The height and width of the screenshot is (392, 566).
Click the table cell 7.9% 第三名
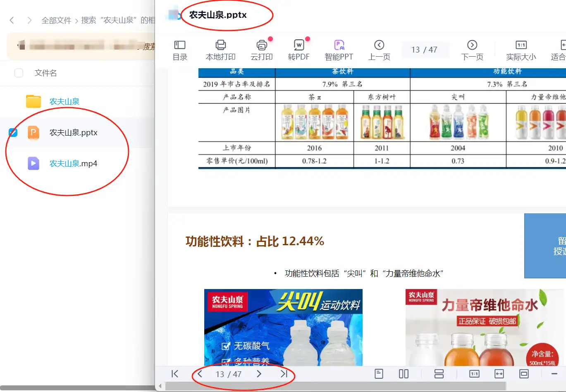click(342, 84)
